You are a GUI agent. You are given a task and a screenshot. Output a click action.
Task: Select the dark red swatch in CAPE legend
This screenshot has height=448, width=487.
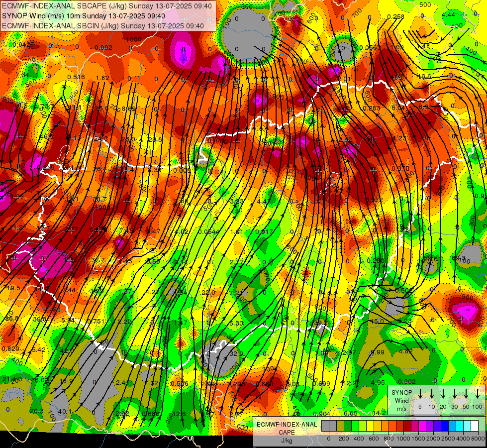pyautogui.click(x=407, y=426)
